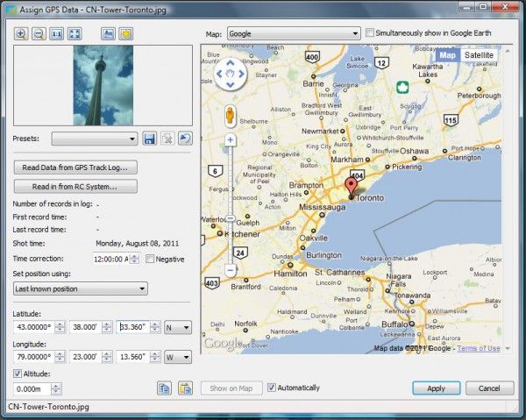Click the time correction spinner arrows

tap(134, 259)
